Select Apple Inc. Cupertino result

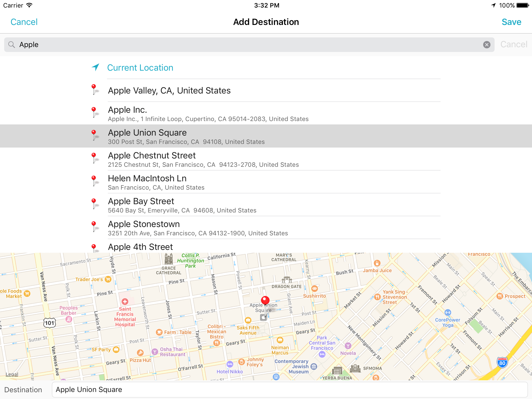(x=266, y=113)
